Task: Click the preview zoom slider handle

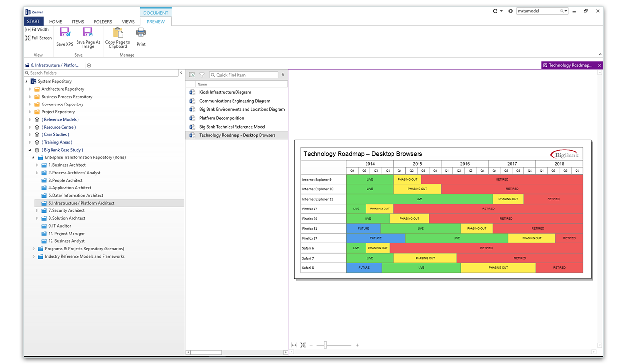Action: click(x=325, y=345)
